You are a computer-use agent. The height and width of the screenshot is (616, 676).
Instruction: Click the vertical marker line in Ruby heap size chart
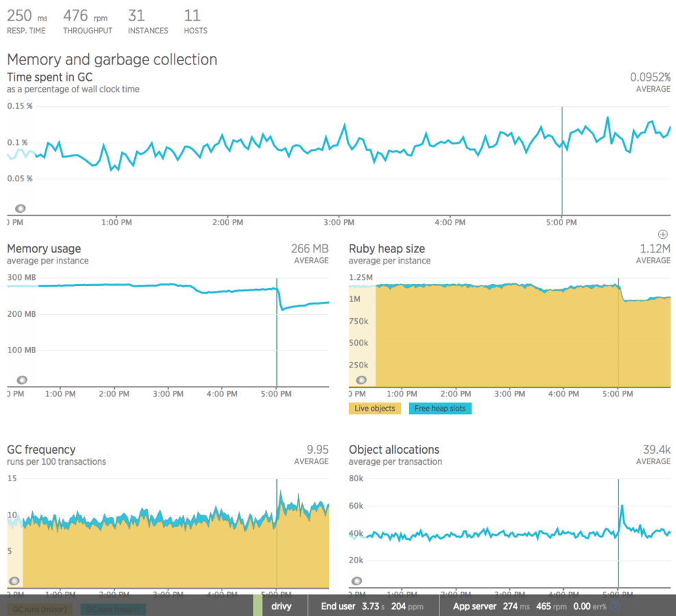(x=619, y=332)
